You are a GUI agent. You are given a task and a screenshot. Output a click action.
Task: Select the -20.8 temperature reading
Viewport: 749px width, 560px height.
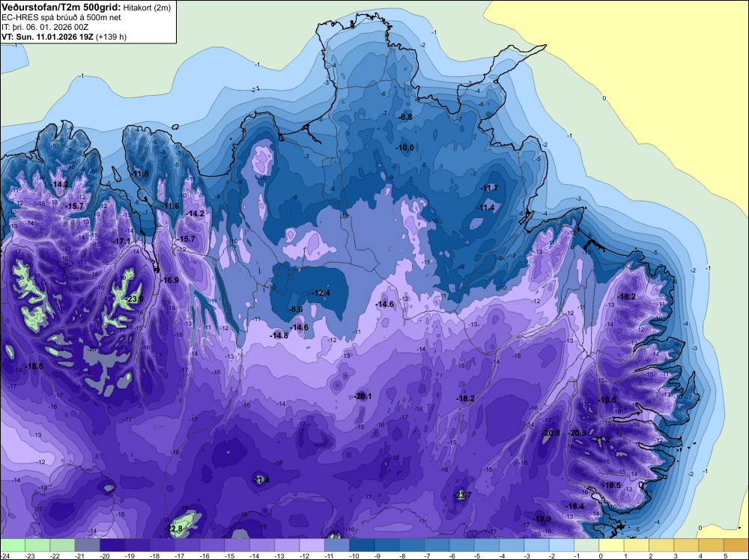pyautogui.click(x=551, y=433)
